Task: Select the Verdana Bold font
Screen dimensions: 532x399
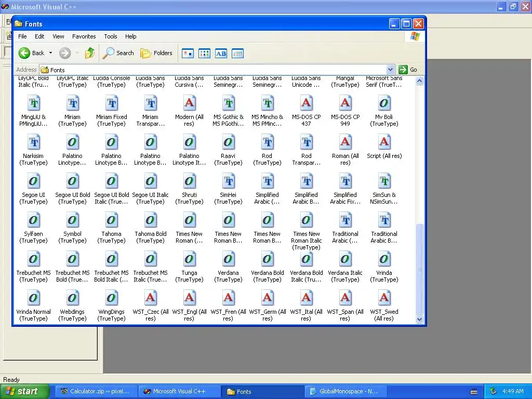Action: click(x=268, y=268)
